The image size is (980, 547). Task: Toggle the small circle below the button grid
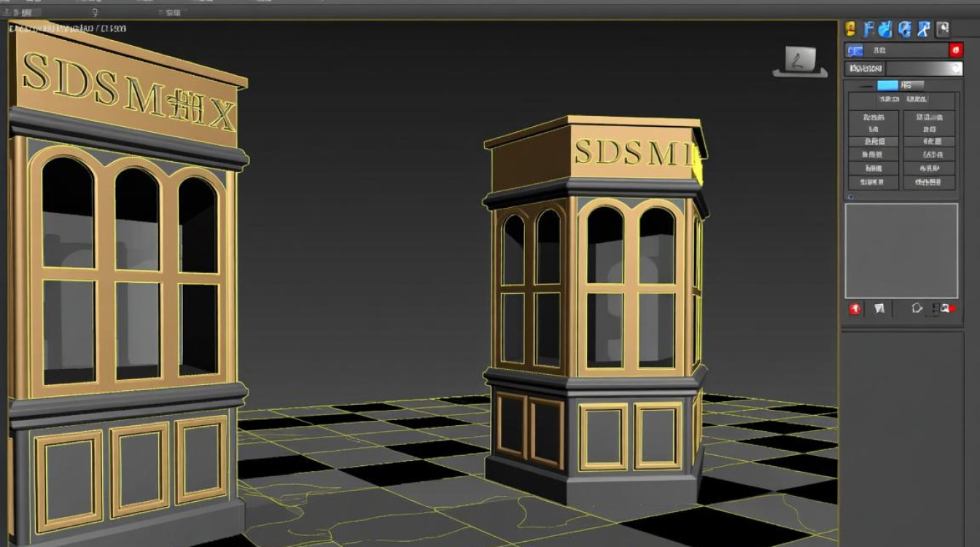[850, 197]
